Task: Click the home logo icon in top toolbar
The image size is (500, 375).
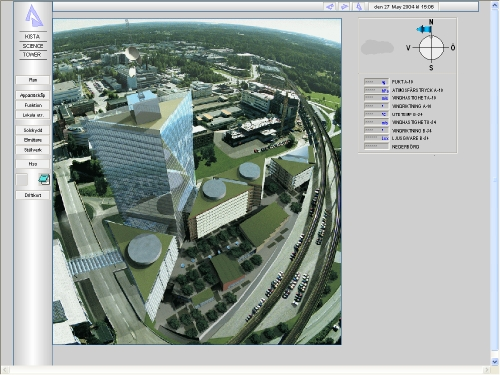Action: [x=359, y=7]
